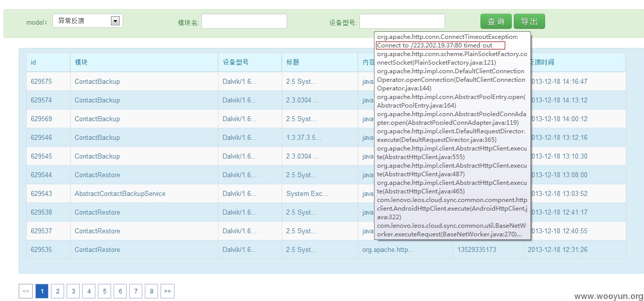Screen dimensions: 644x301
Task: Select title 2.3.0304 ... in row 629574
Action: point(303,100)
